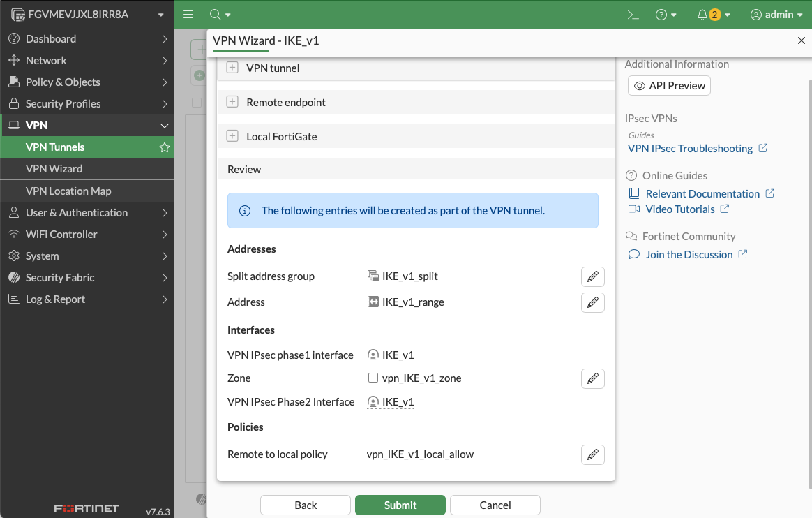This screenshot has height=518, width=812.
Task: Click the API Preview button
Action: 669,86
